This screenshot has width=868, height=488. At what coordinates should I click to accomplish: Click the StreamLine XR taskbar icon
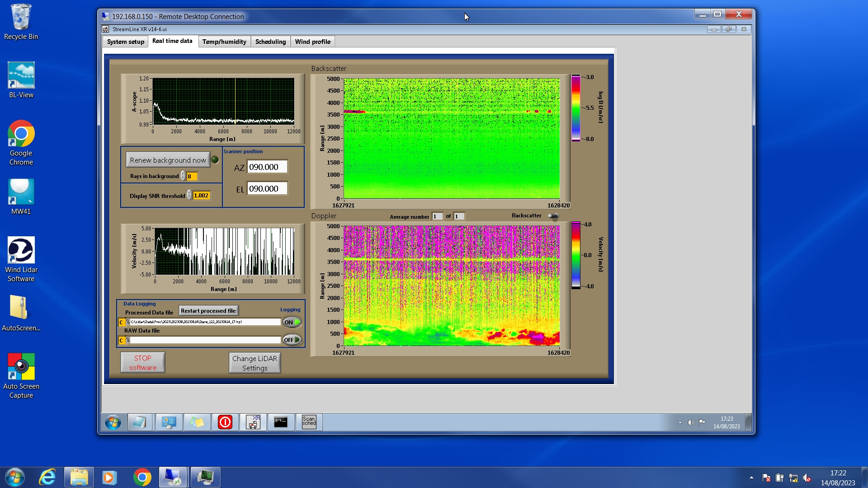point(253,422)
